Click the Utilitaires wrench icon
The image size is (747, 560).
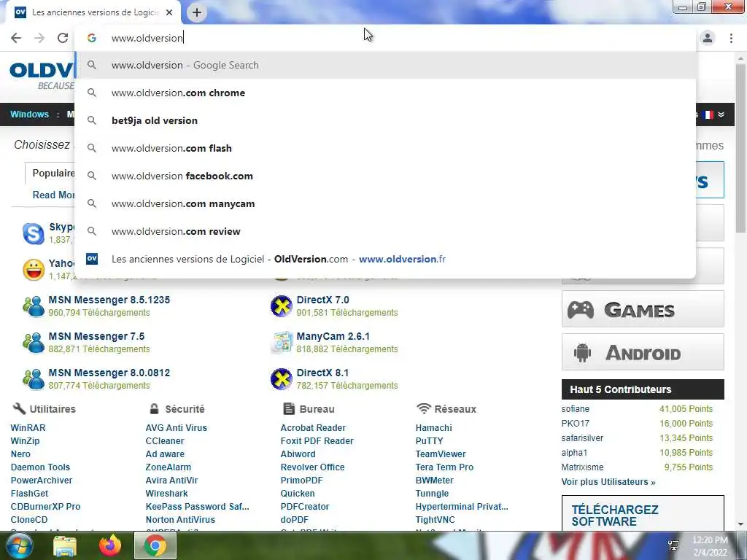pyautogui.click(x=19, y=408)
